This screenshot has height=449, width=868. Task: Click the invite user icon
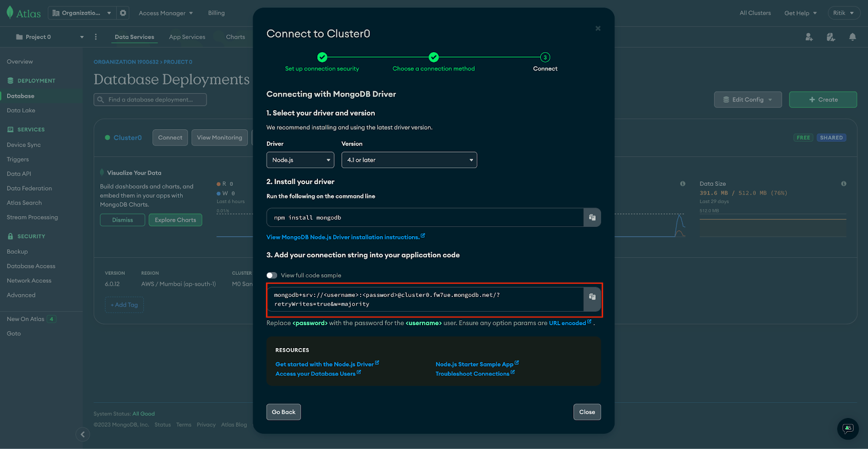(809, 37)
